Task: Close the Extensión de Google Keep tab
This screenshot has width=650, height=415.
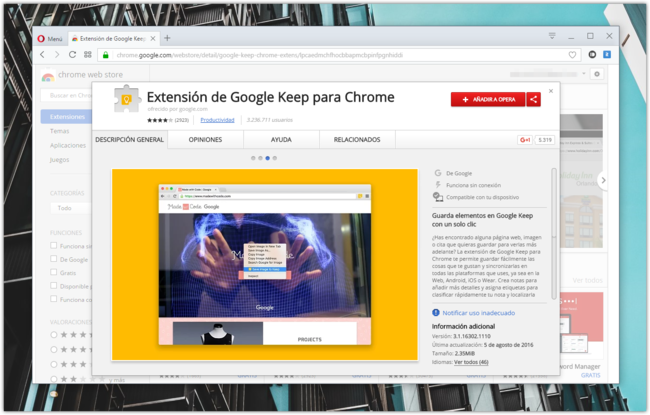Action: 153,39
